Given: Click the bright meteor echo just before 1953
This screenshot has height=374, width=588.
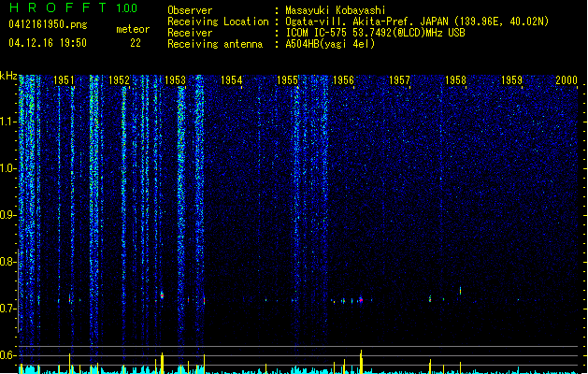Looking at the screenshot, I should 162,295.
